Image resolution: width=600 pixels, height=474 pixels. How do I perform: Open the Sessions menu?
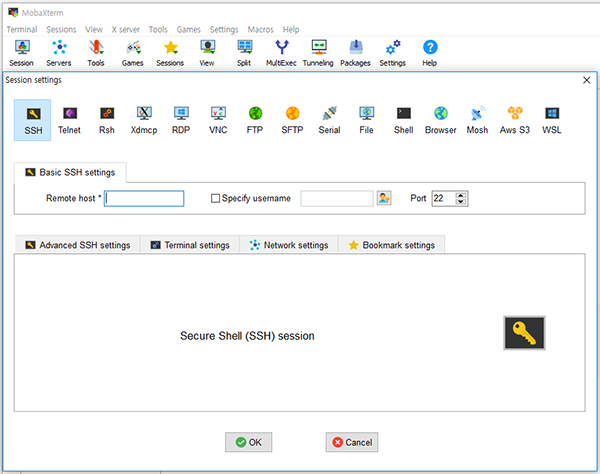61,29
